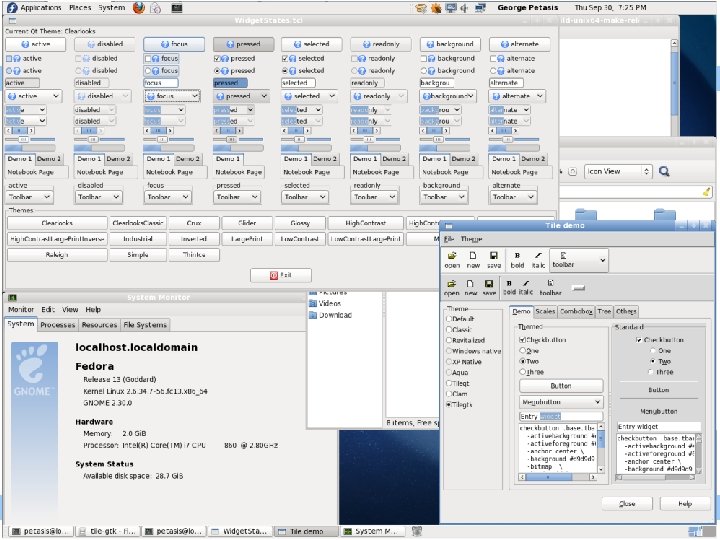Click the Exit button in WidgetStates
The height and width of the screenshot is (540, 720).
tap(280, 274)
